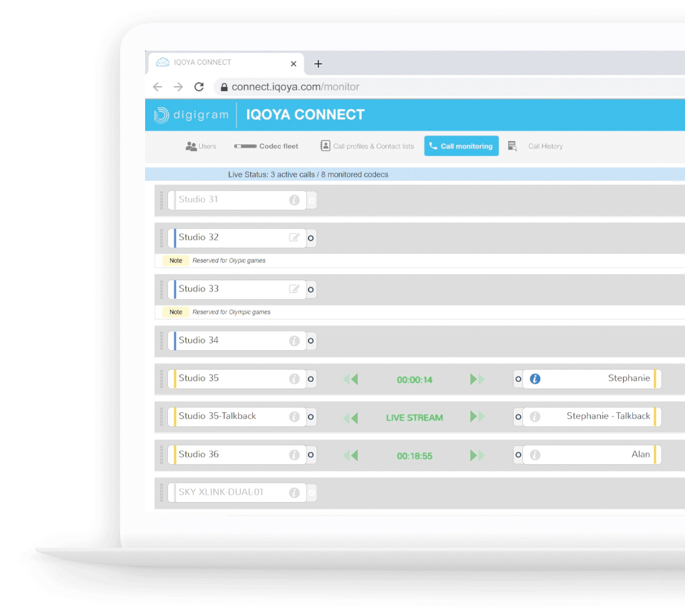The image size is (685, 616).
Task: Select the SKY XLINK-DUAL-01 codec box
Action: coord(237,493)
